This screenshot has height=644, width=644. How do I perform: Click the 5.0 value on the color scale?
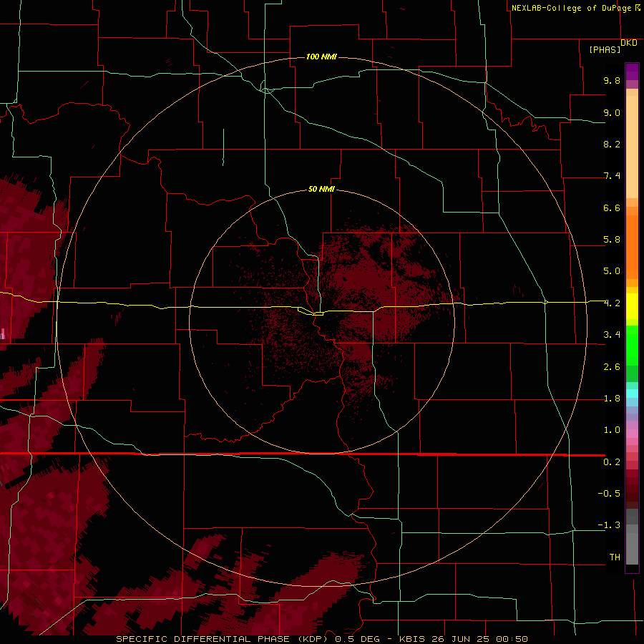[612, 271]
